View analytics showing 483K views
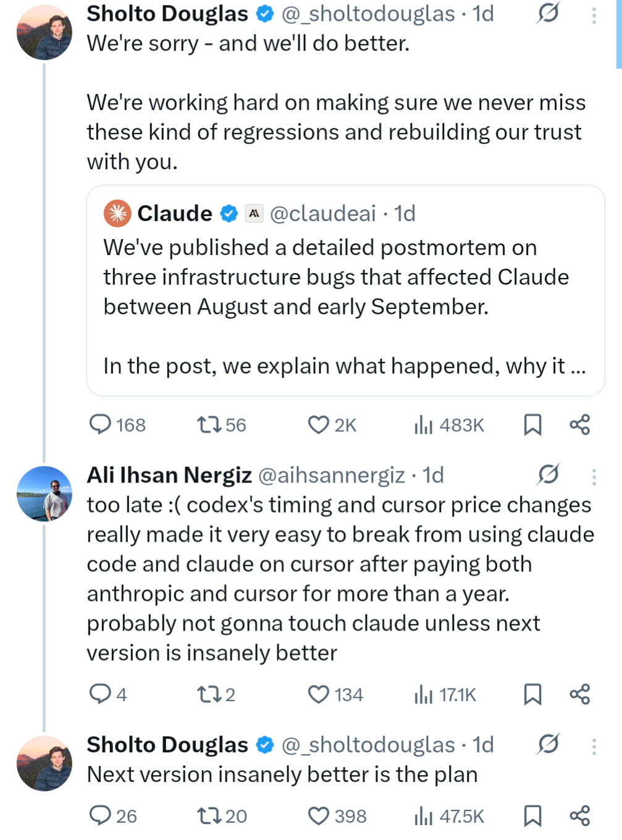 (424, 425)
